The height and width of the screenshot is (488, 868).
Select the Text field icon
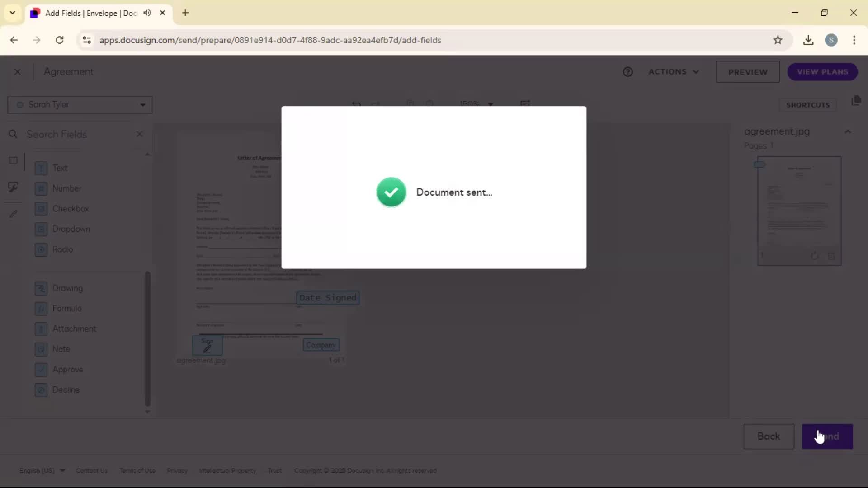(x=41, y=168)
